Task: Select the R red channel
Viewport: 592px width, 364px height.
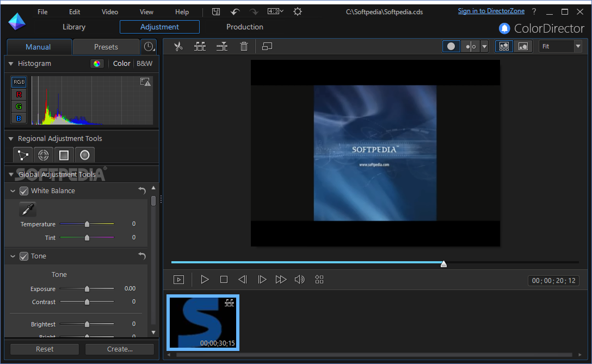Action: click(x=19, y=94)
